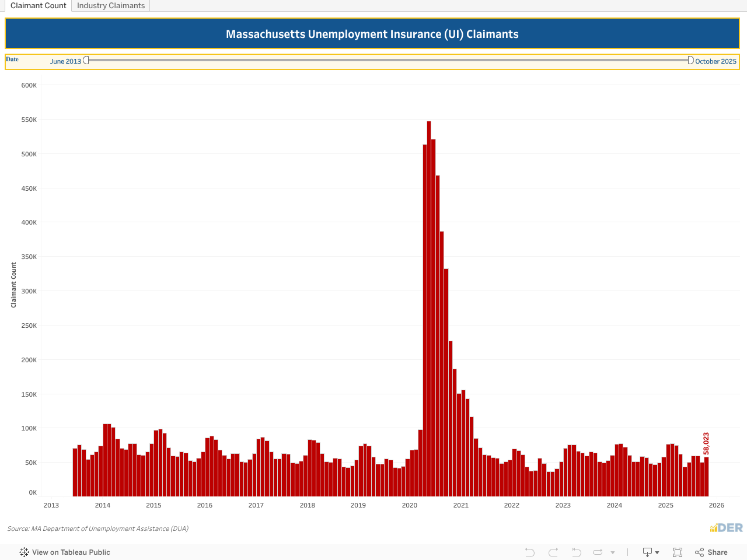Click the June 2013 start date slider handle
Screen dimensions: 747x560
(86, 61)
